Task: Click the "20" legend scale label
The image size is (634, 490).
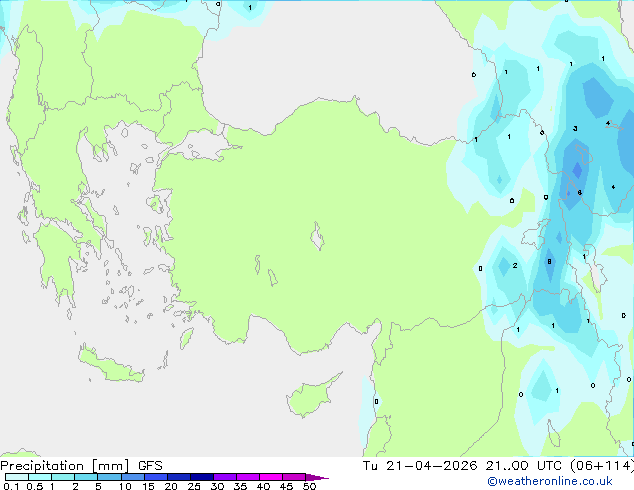Action: coord(171,486)
